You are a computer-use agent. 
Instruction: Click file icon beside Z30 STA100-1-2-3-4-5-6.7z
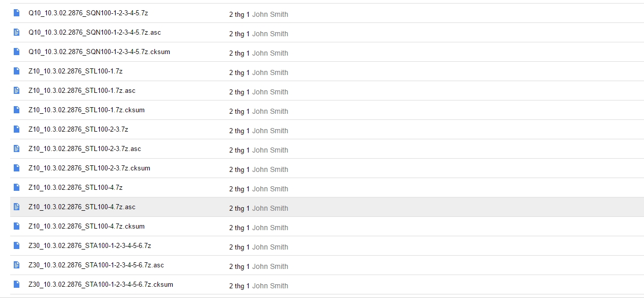point(17,245)
